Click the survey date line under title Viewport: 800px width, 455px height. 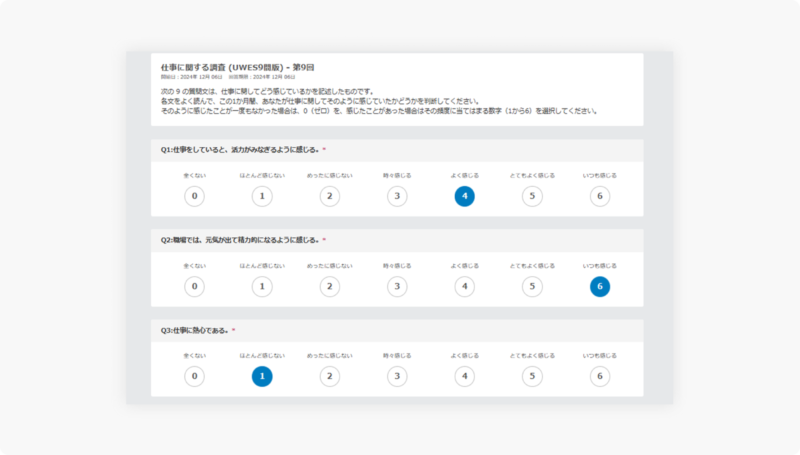click(x=228, y=77)
